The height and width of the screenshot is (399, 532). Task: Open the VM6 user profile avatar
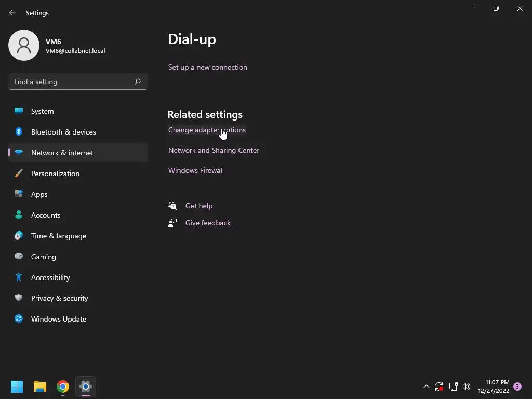click(24, 45)
